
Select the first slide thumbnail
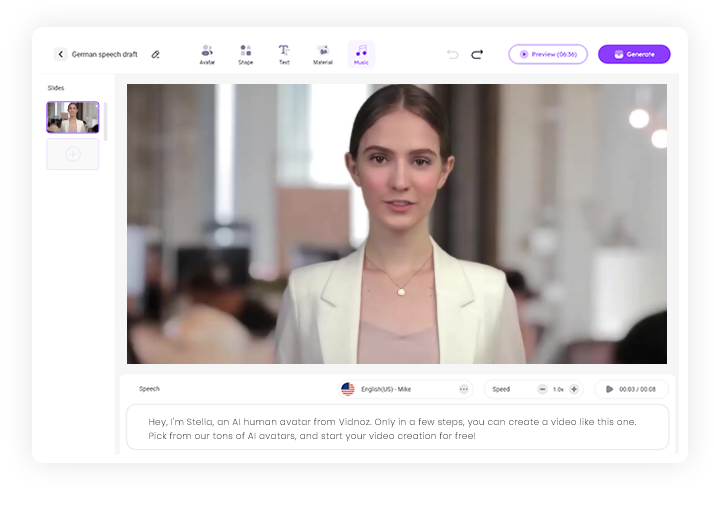click(x=72, y=117)
